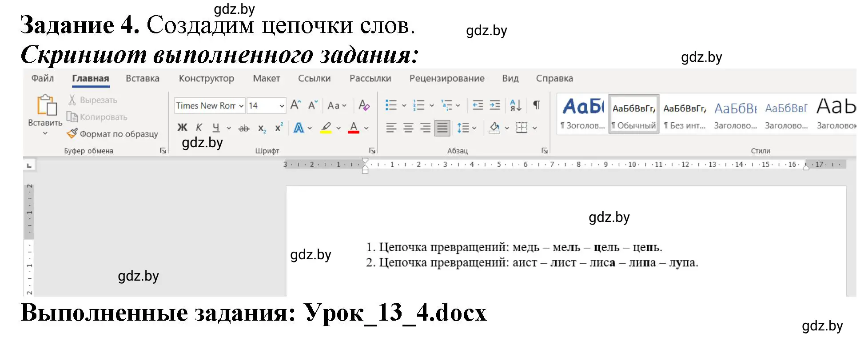Switch to the Макет tab

point(267,78)
